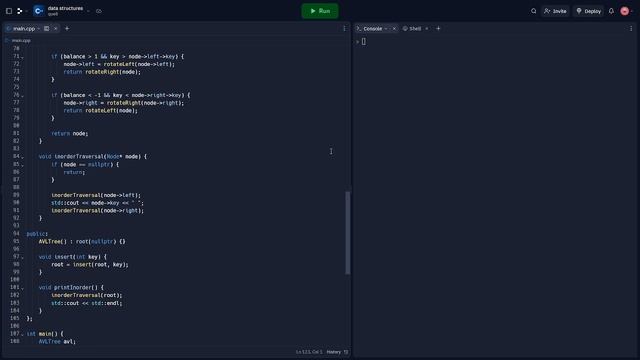Close the Shell tab

[427, 29]
